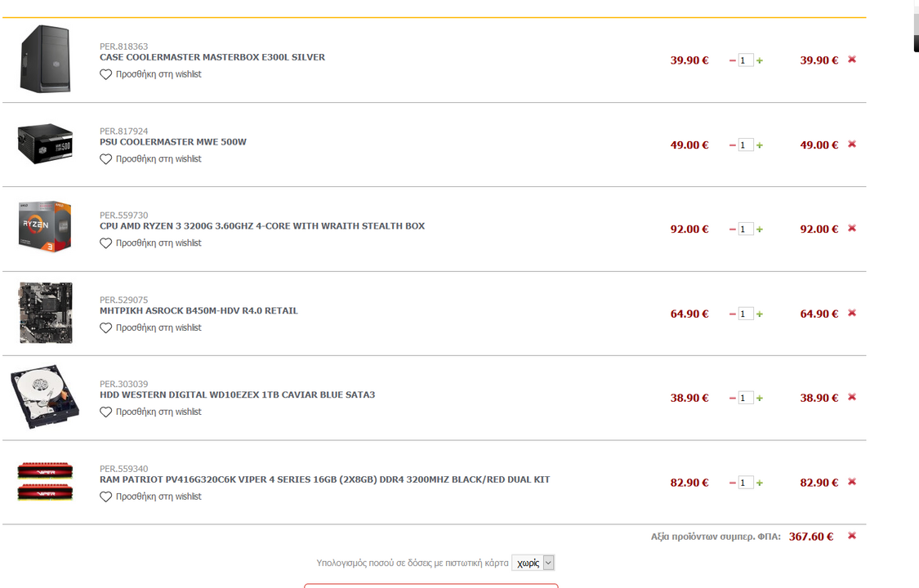Click the ASRock motherboard thumbnail image
Screen dimensions: 919x588
(x=46, y=313)
